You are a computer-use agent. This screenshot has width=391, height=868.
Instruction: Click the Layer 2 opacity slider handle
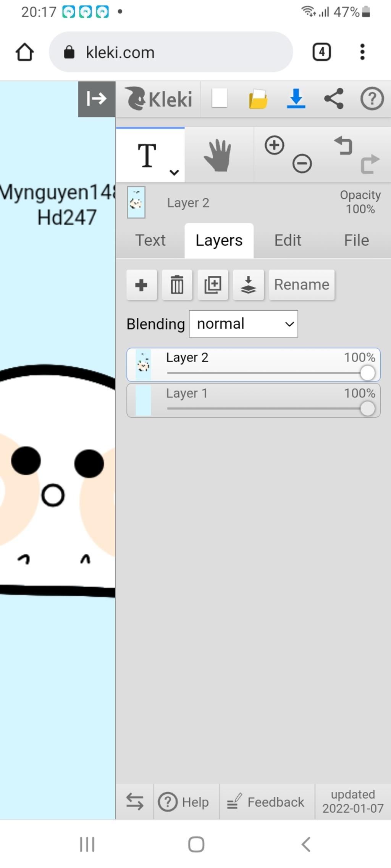[x=367, y=373]
